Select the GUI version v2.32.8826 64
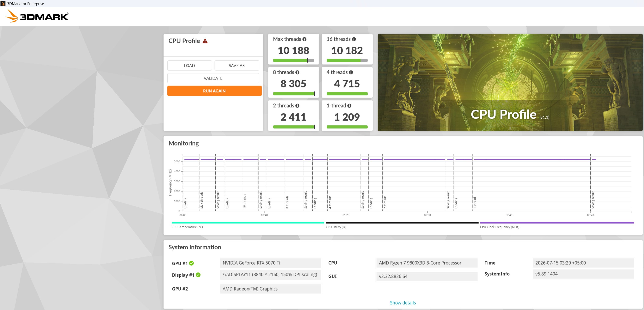This screenshot has width=644, height=310. tap(427, 276)
